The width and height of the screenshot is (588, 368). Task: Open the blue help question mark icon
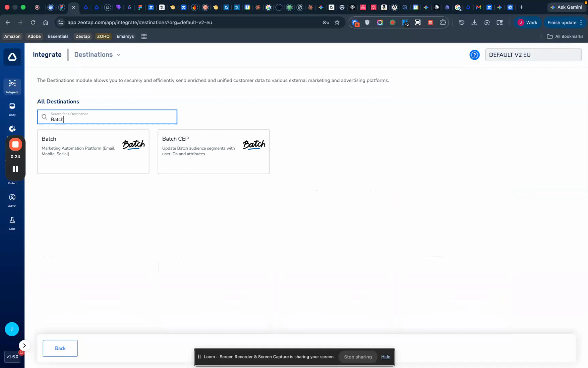click(475, 55)
